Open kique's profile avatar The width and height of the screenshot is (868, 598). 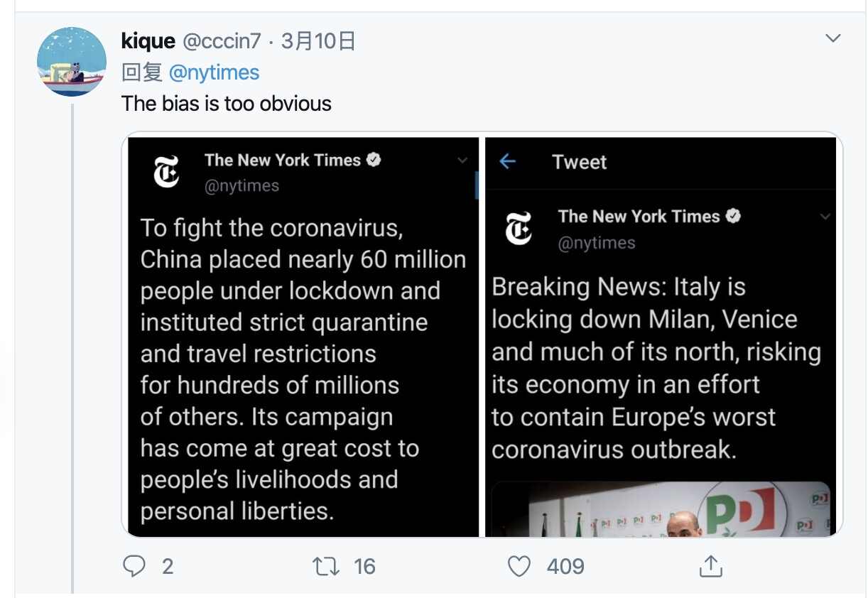[71, 62]
